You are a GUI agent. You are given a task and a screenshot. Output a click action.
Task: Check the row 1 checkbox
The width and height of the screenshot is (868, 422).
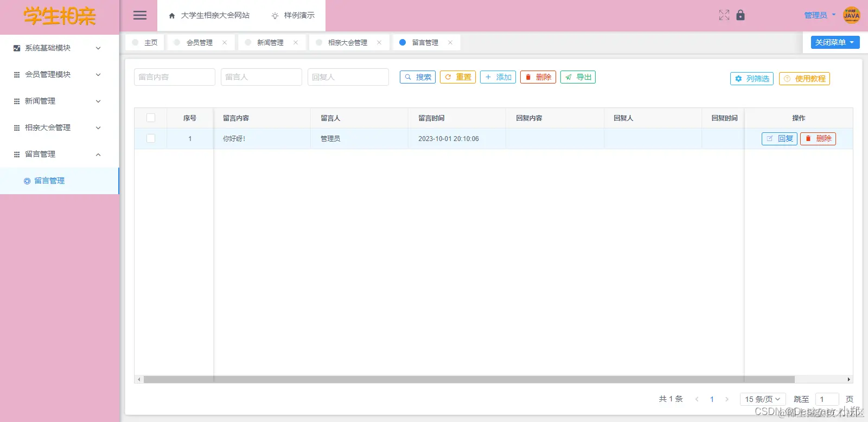(x=151, y=138)
